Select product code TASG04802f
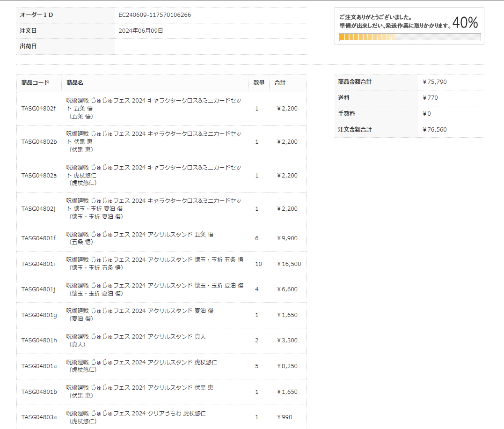The width and height of the screenshot is (504, 429). coord(38,108)
